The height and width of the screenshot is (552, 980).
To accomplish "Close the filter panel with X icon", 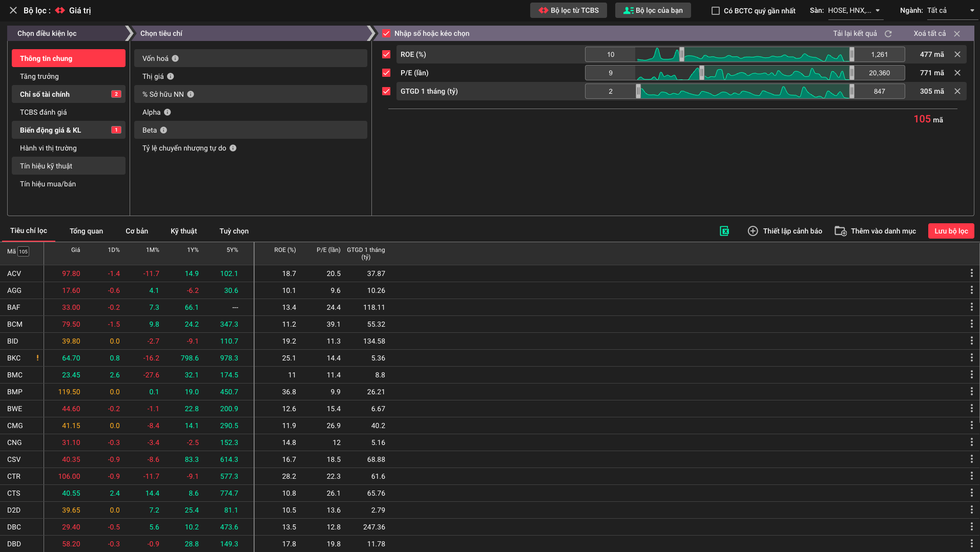I will [13, 10].
